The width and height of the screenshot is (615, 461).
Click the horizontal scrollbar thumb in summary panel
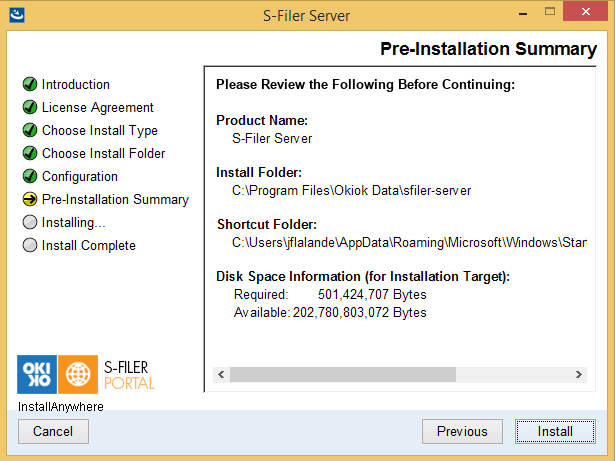(x=343, y=375)
